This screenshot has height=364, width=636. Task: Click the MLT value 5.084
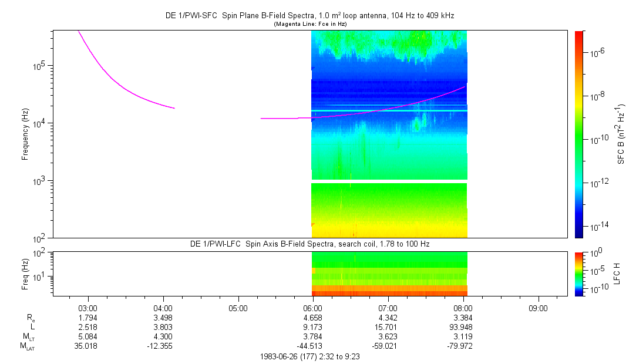tap(88, 336)
